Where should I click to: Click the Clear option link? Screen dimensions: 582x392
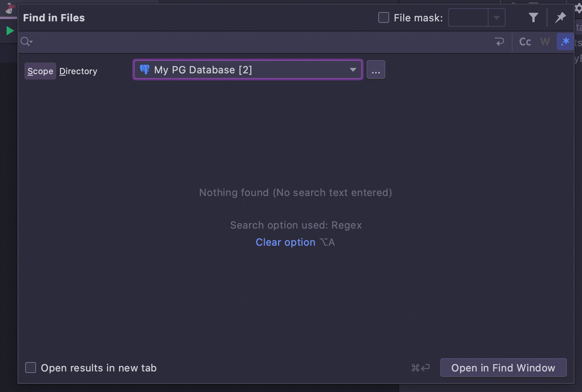[286, 242]
